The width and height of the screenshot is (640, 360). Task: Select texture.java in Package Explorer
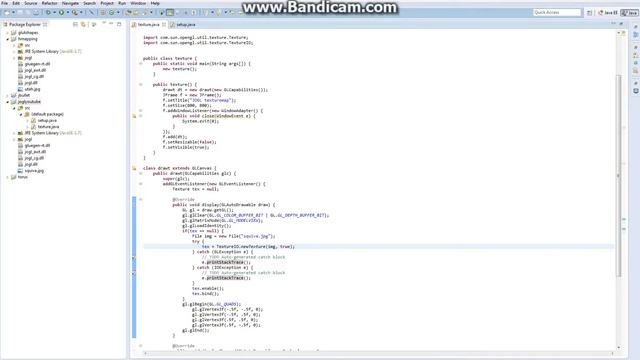coord(48,127)
